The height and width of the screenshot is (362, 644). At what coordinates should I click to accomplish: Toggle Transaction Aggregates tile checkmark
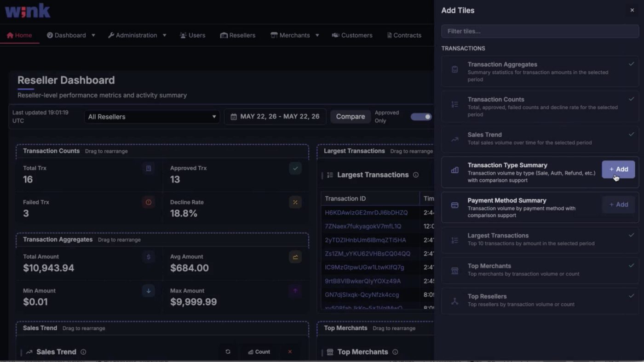click(632, 64)
